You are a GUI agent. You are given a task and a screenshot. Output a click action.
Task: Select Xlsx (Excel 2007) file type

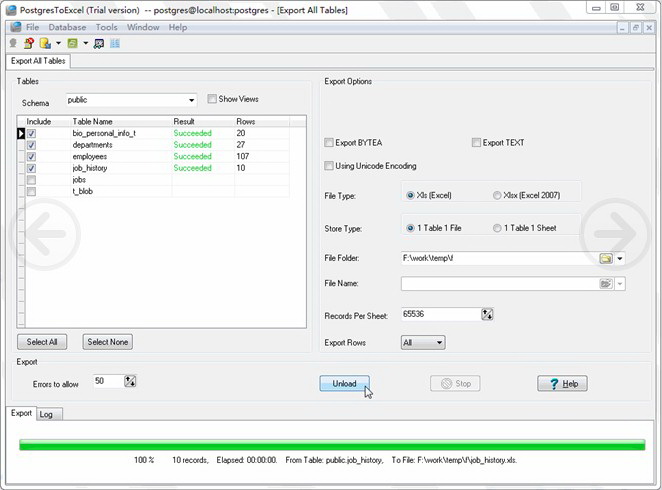click(498, 196)
